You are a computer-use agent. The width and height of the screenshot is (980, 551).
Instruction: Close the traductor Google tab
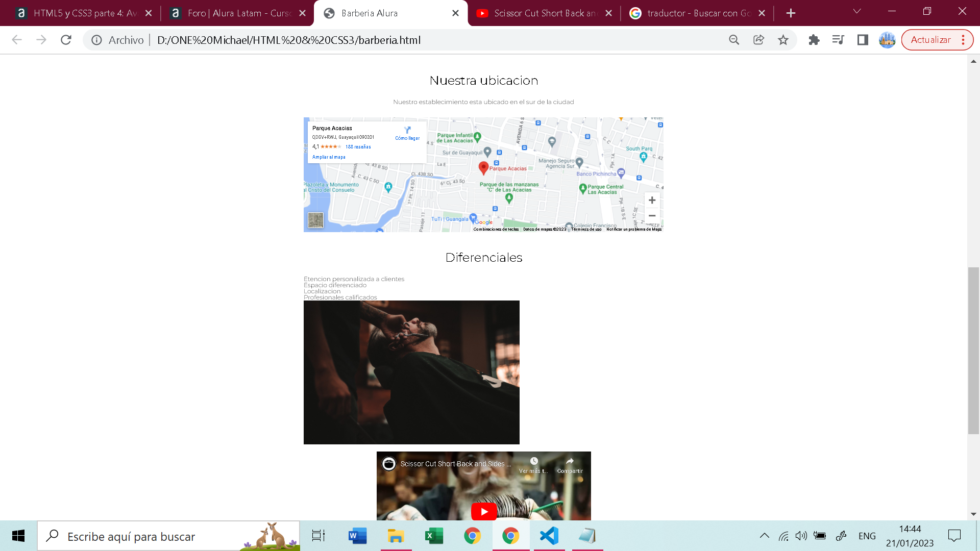click(762, 13)
